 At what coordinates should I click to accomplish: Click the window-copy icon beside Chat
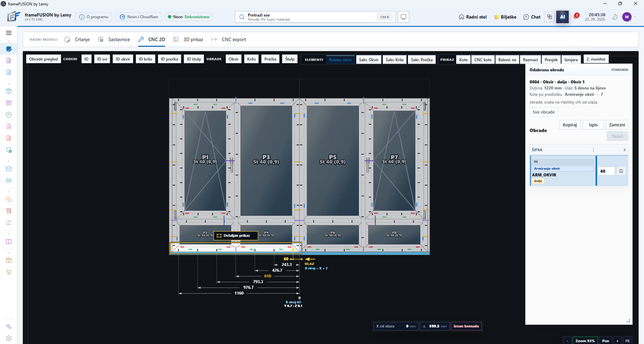click(550, 17)
